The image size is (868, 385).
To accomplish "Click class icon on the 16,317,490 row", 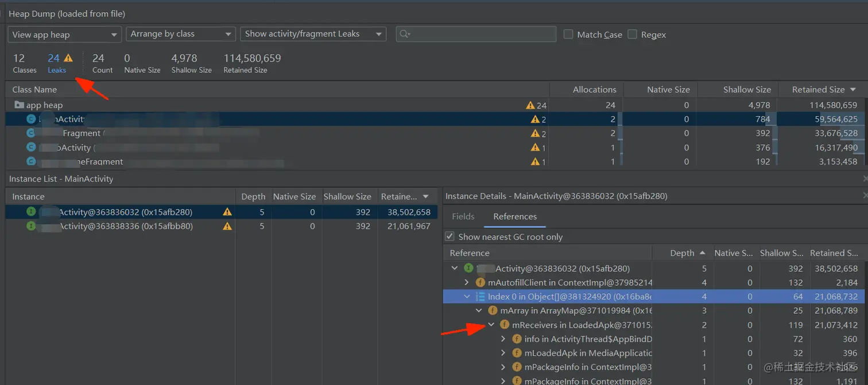I will (31, 147).
